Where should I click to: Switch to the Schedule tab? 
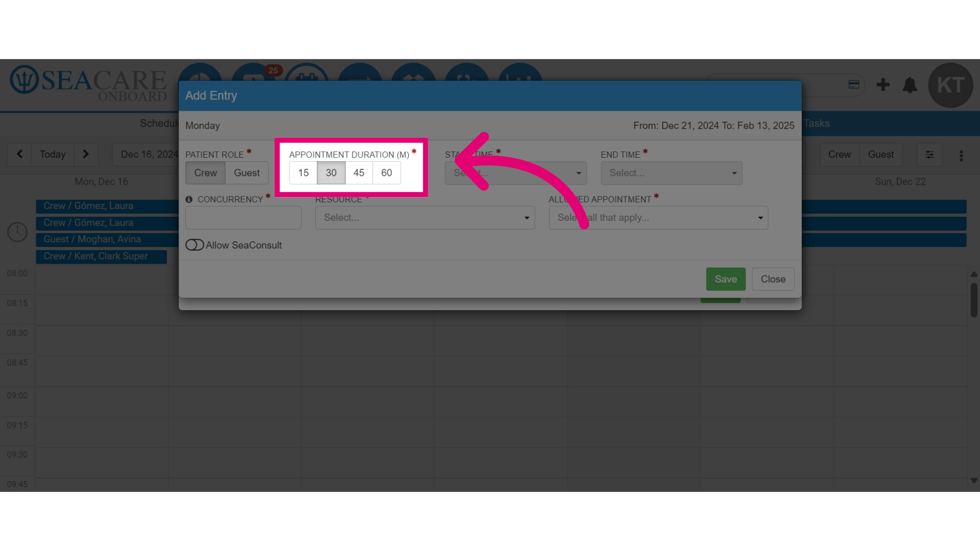(159, 123)
